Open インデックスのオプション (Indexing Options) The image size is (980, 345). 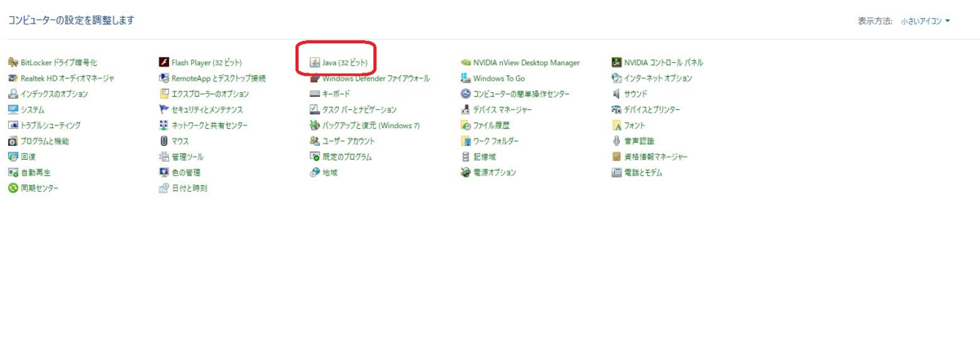pos(47,94)
